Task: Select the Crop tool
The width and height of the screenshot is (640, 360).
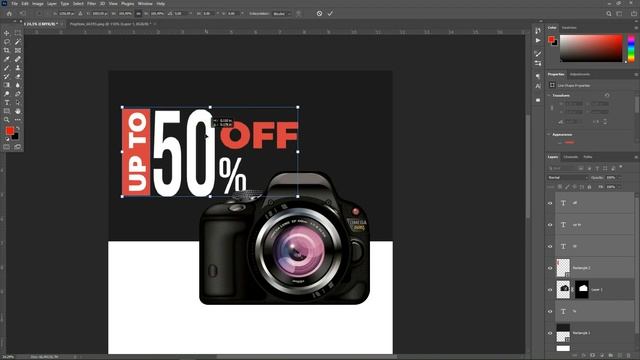Action: pos(7,50)
